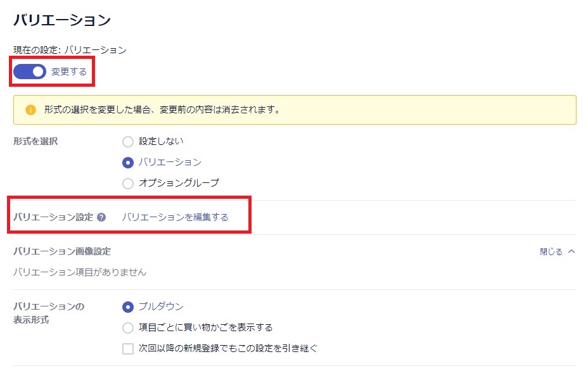The width and height of the screenshot is (588, 378).
Task: Click the 変更する label next to the switch
Action: (x=69, y=72)
